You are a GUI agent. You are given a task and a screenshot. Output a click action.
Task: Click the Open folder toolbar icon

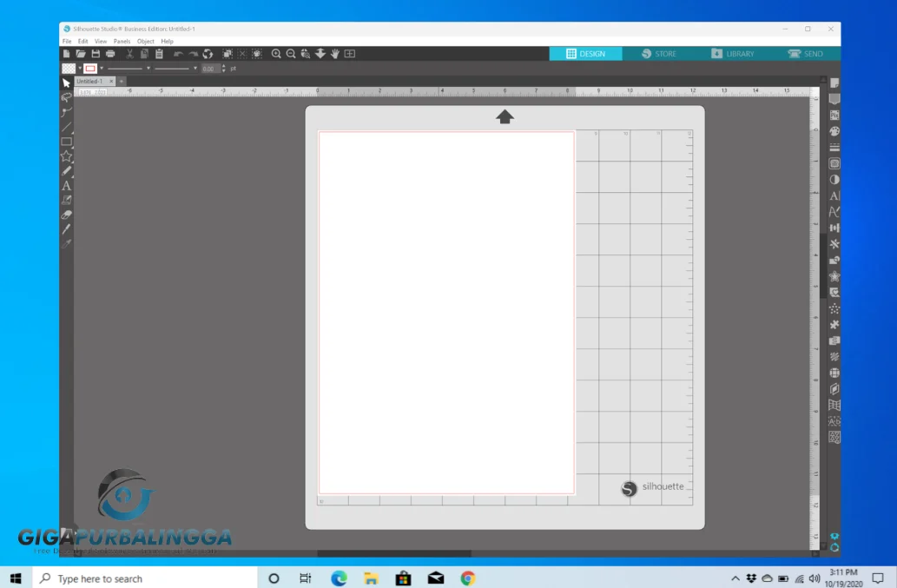pos(81,54)
